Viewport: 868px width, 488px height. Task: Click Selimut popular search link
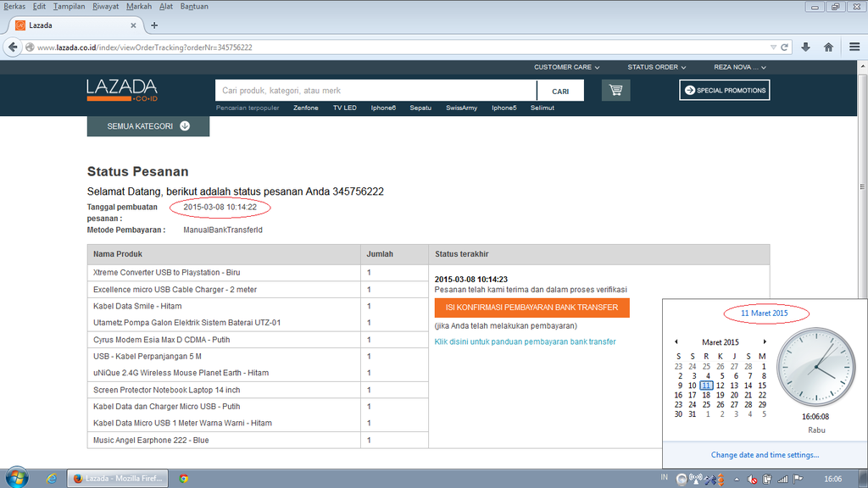[542, 108]
